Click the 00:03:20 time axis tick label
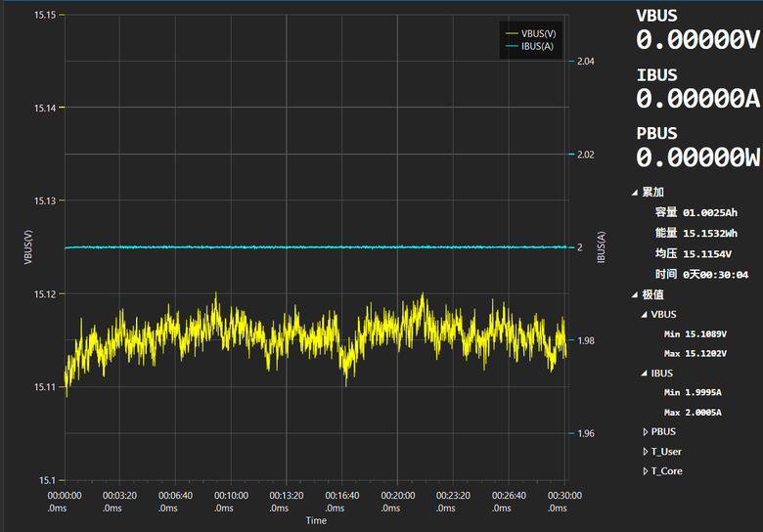Viewport: 763px width, 532px height. (119, 502)
